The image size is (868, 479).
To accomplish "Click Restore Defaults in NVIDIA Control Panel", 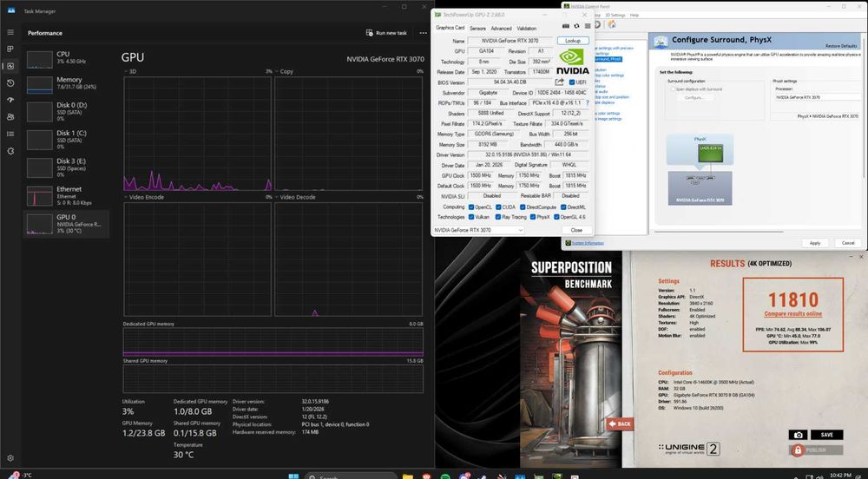I will (841, 46).
